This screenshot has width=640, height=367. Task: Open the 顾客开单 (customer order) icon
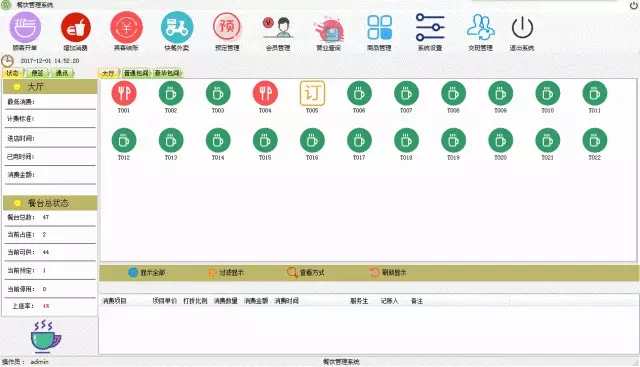(x=25, y=27)
